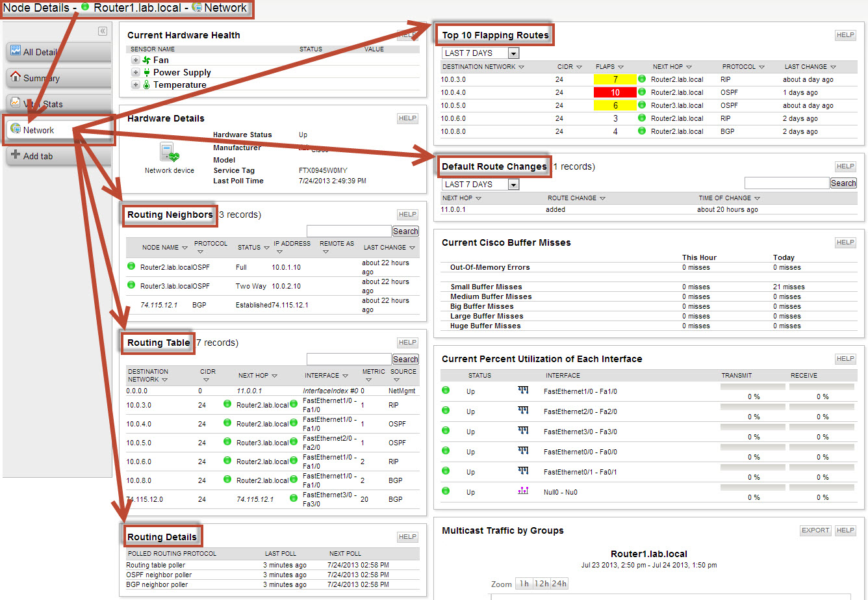
Task: Sort Default Route Changes by TIME OF CHANGE
Action: tap(730, 198)
